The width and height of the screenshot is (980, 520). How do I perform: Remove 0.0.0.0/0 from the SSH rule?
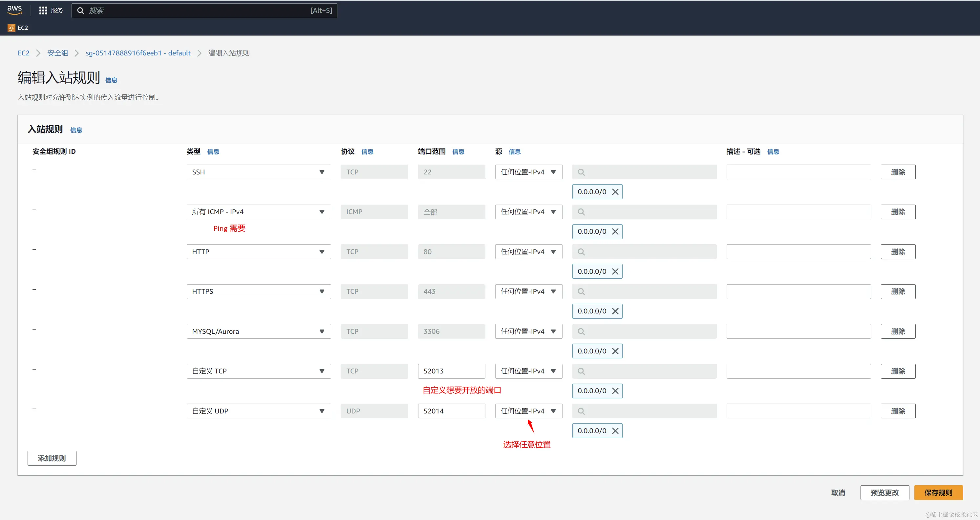click(615, 192)
